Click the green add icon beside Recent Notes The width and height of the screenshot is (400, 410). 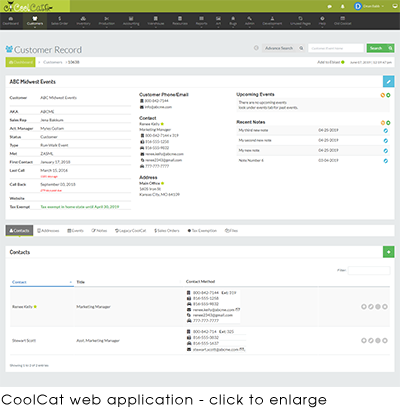[388, 123]
